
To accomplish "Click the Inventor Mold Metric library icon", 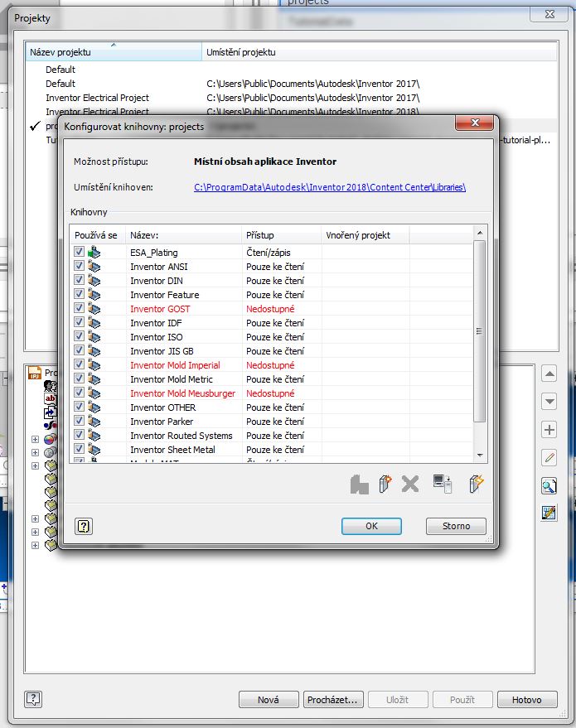I will [94, 378].
